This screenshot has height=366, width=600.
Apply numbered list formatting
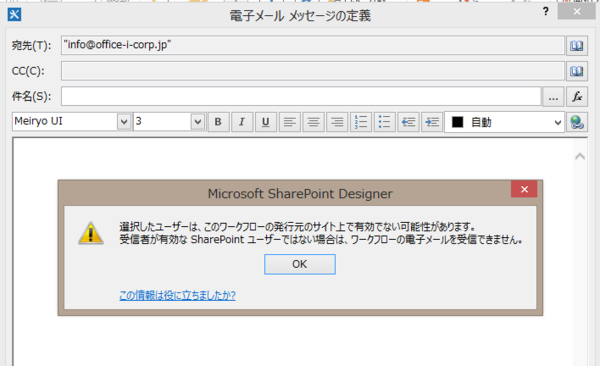coord(361,122)
